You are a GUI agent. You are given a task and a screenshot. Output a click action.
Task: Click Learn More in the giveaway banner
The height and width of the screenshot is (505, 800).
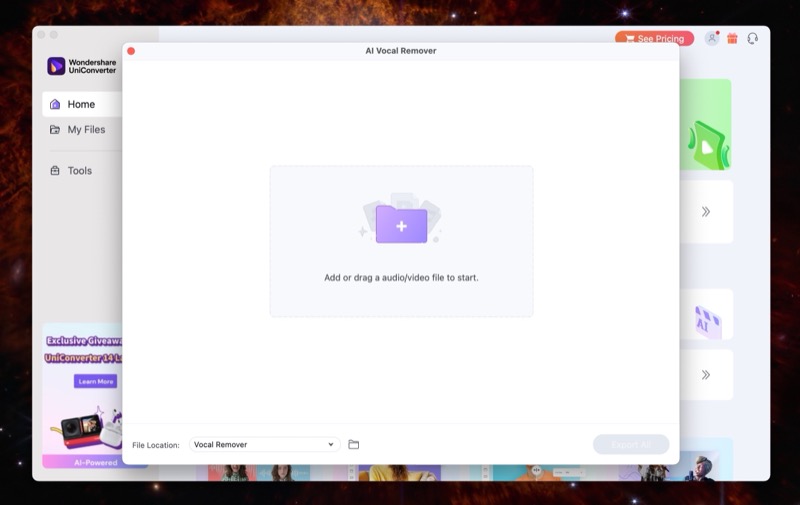click(95, 381)
